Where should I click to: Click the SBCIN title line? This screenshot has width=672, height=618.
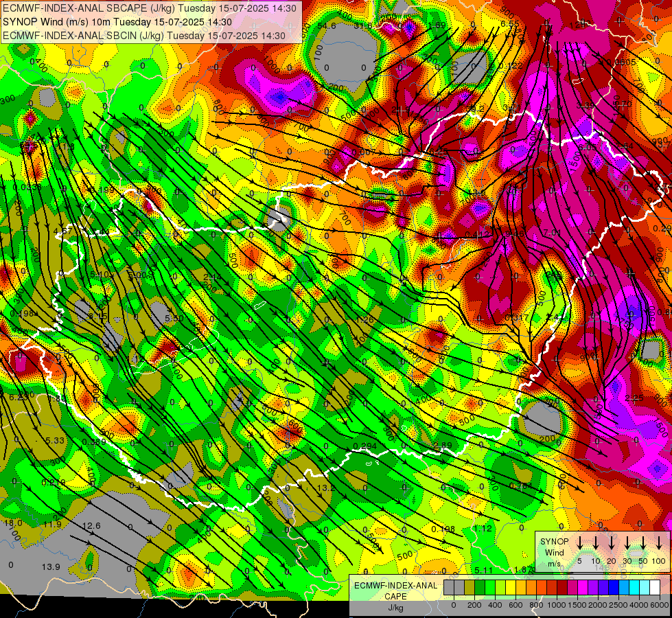(x=144, y=36)
